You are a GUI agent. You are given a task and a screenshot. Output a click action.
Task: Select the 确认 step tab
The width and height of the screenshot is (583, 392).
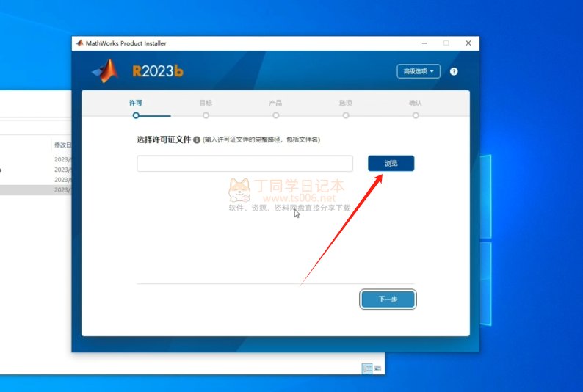pyautogui.click(x=416, y=103)
